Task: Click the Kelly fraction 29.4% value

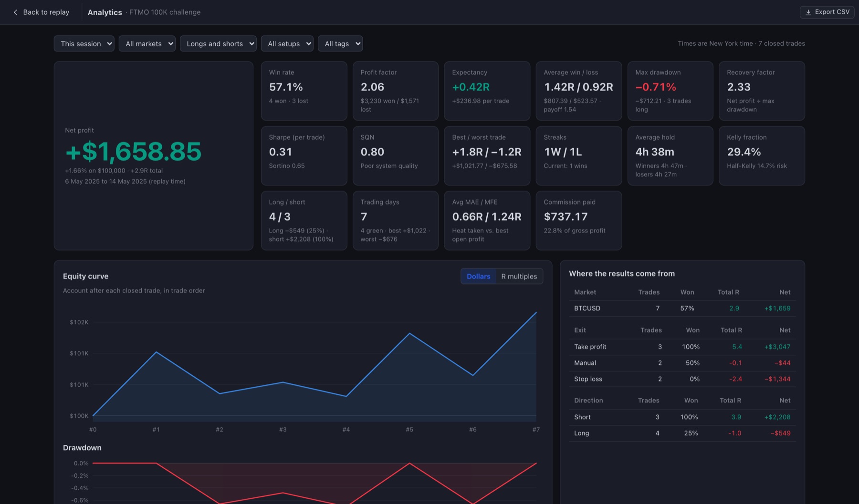Action: coord(744,152)
